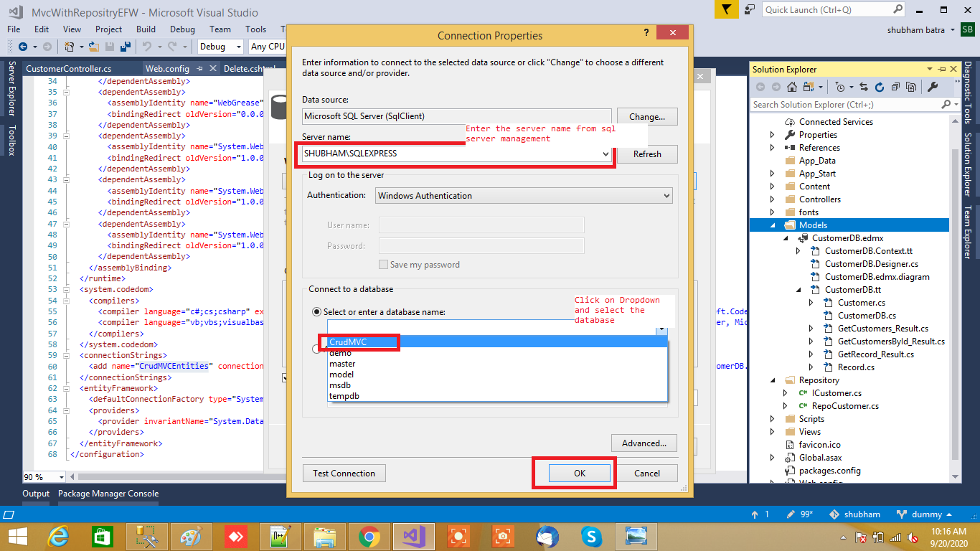
Task: Click the notifications flag icon
Action: [726, 9]
